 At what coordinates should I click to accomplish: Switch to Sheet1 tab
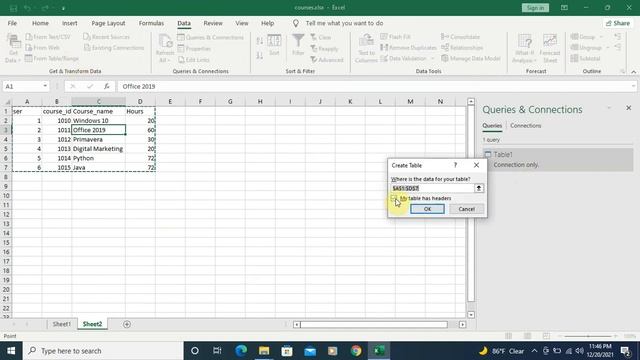point(61,324)
